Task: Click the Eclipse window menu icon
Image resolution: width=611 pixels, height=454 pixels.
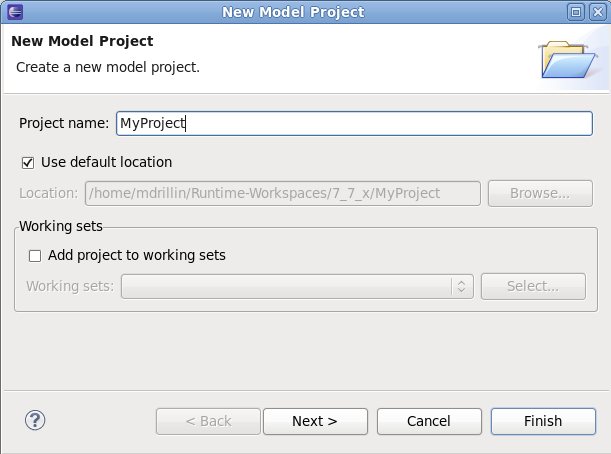Action: pyautogui.click(x=15, y=12)
